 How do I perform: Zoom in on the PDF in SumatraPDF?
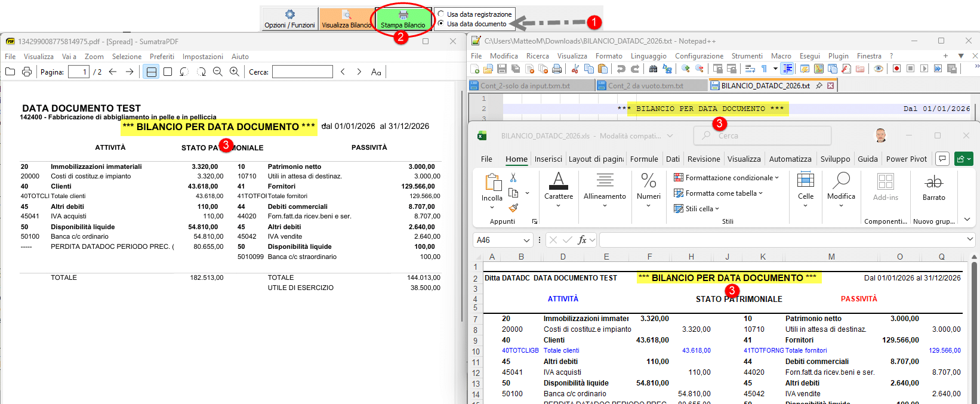(235, 72)
